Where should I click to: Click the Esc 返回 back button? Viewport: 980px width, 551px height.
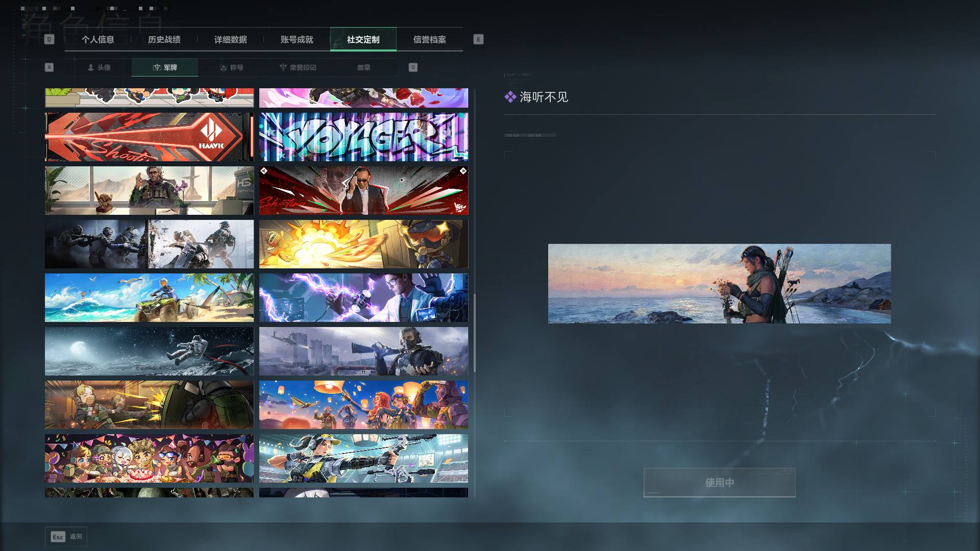[x=66, y=537]
